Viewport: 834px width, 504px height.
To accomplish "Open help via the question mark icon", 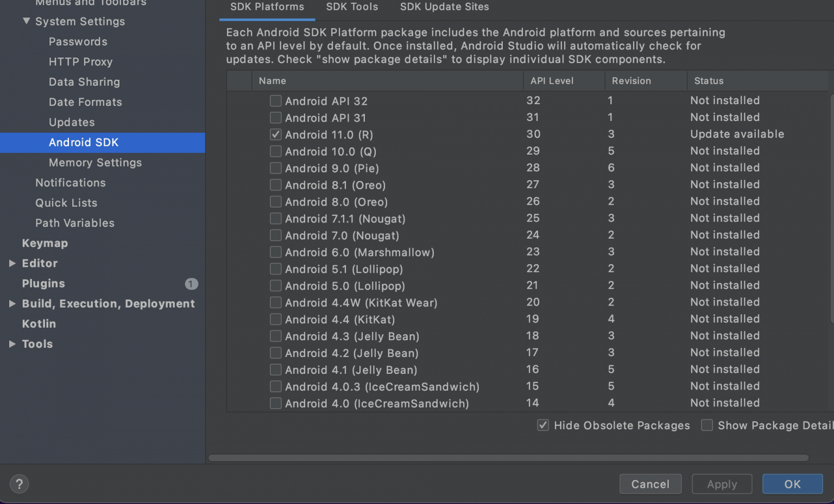I will (x=19, y=483).
